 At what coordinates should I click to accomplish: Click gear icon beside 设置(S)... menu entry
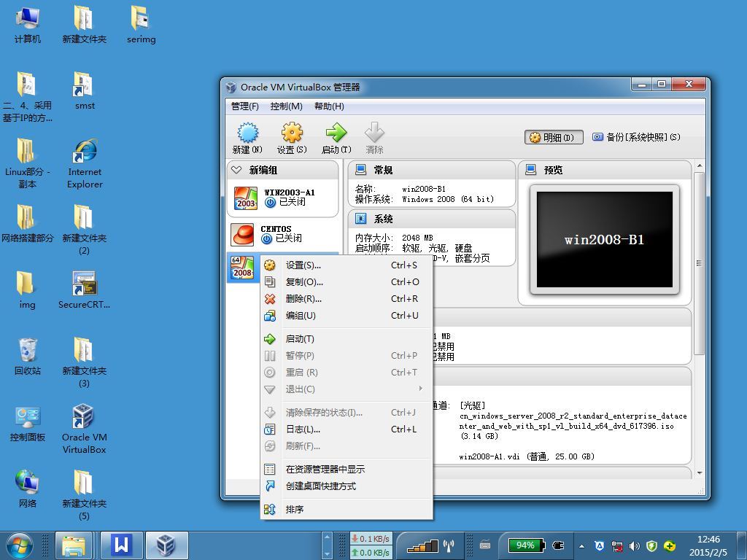pyautogui.click(x=270, y=265)
